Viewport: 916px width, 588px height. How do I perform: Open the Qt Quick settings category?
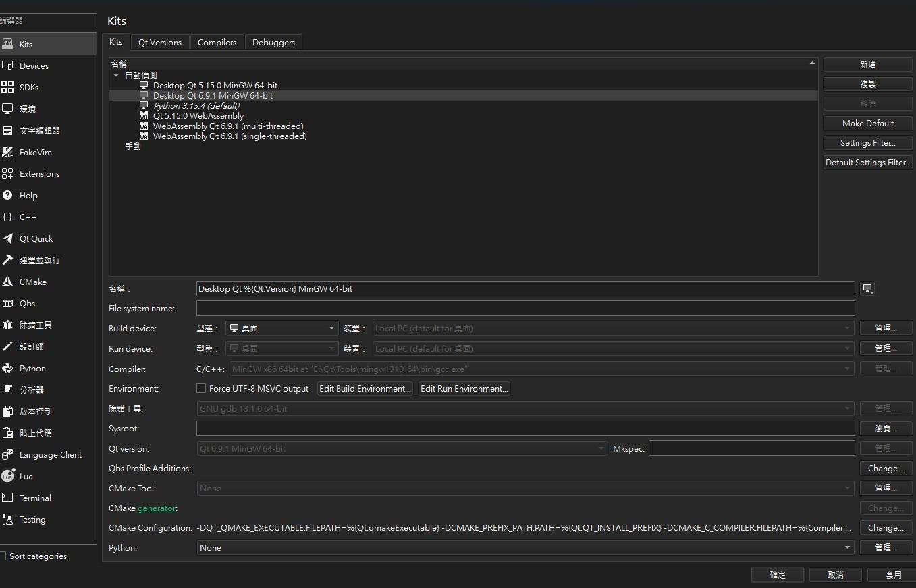tap(48, 238)
